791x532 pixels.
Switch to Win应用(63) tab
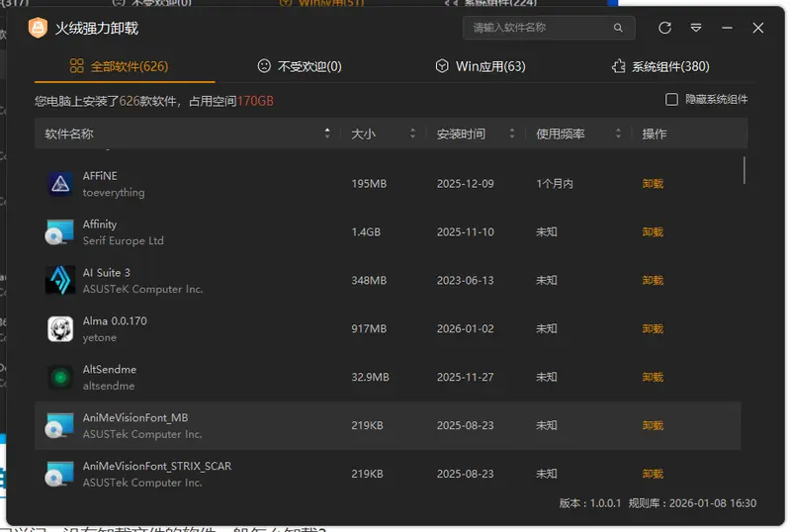(x=481, y=66)
